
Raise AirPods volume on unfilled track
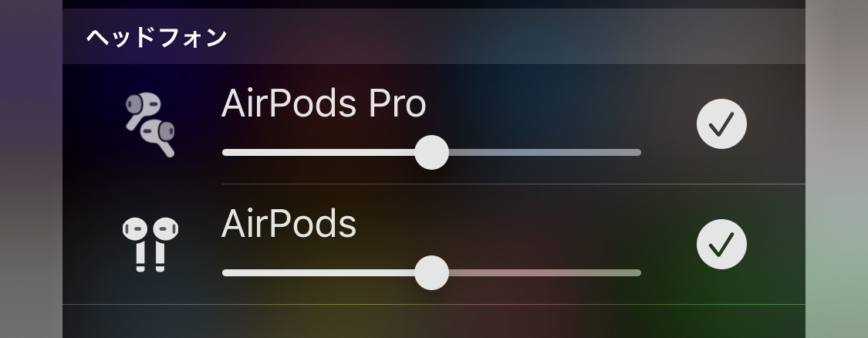(x=545, y=272)
